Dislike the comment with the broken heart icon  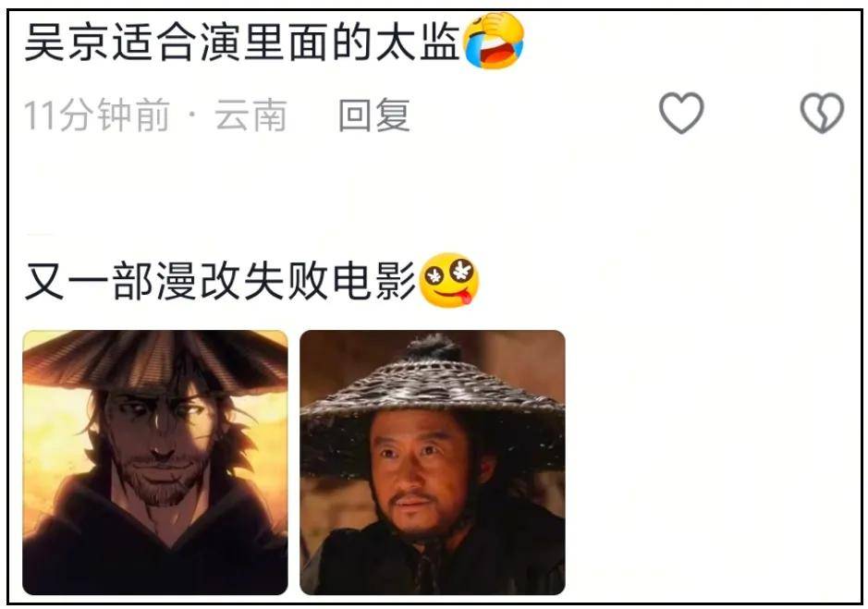click(x=822, y=113)
